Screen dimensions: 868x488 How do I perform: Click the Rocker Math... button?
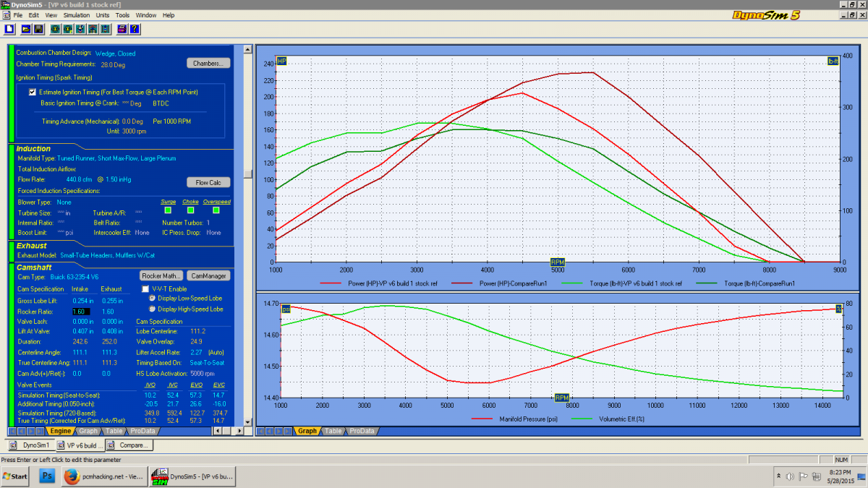161,275
